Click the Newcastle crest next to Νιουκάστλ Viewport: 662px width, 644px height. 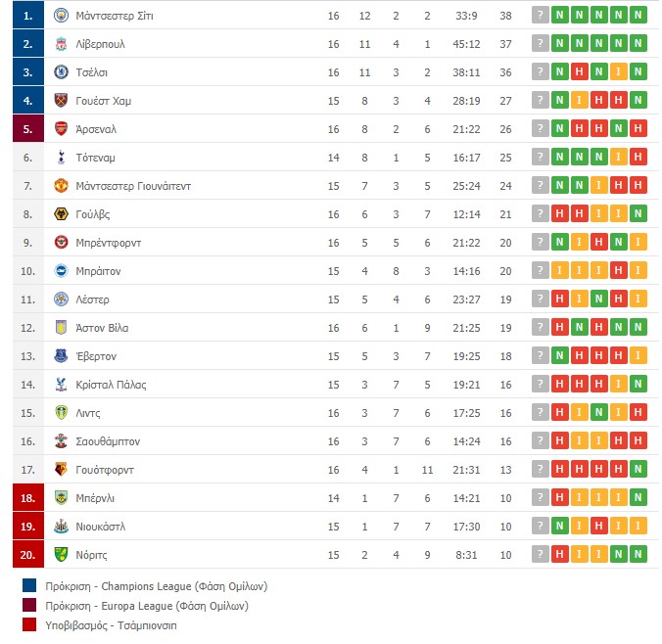pos(62,527)
